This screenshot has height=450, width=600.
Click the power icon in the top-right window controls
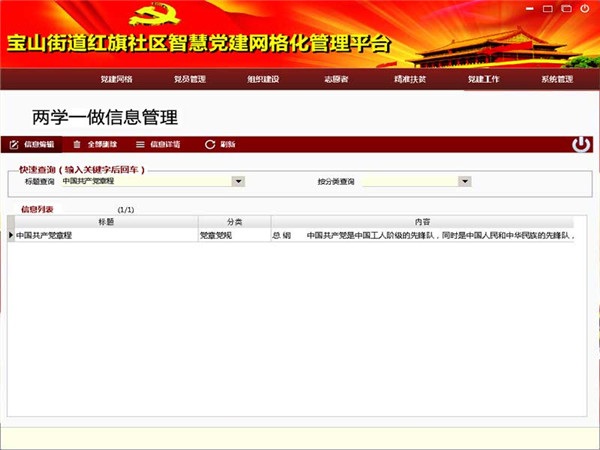(585, 8)
